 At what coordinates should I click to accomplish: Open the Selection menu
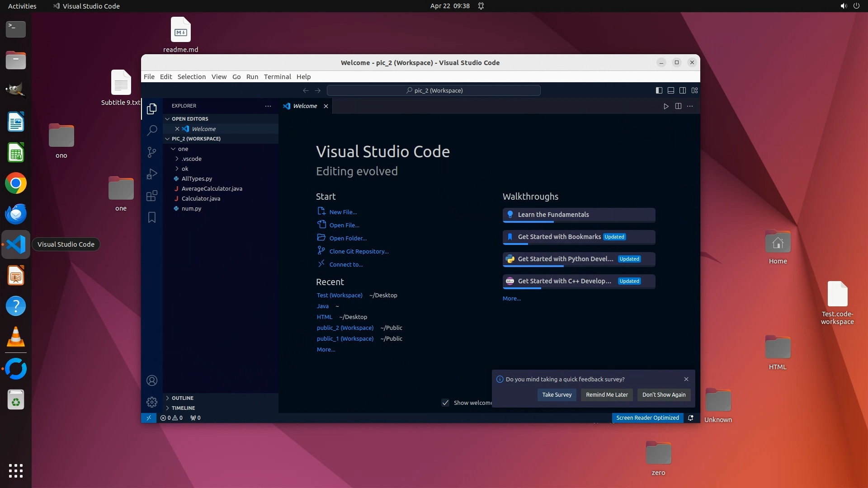point(191,77)
